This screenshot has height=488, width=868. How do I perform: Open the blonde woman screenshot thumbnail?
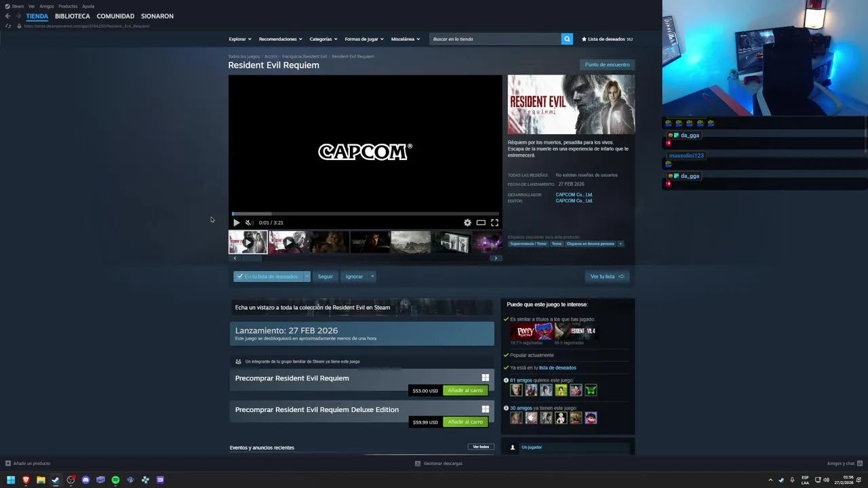(x=329, y=242)
